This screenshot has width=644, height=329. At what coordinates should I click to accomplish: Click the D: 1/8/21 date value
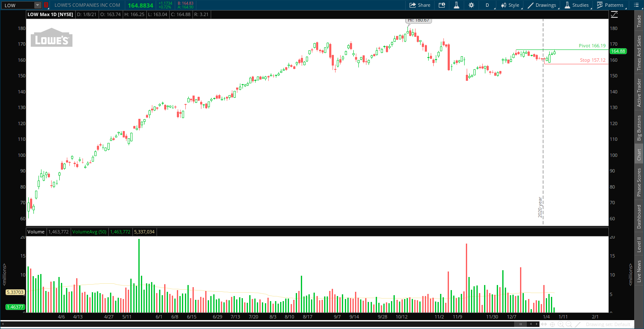pos(87,14)
